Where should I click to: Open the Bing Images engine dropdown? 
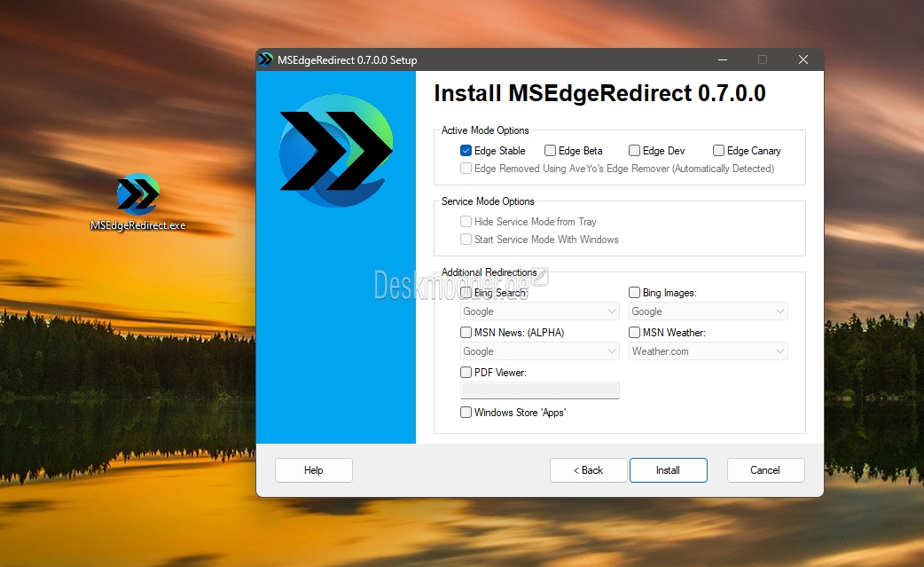pos(708,311)
